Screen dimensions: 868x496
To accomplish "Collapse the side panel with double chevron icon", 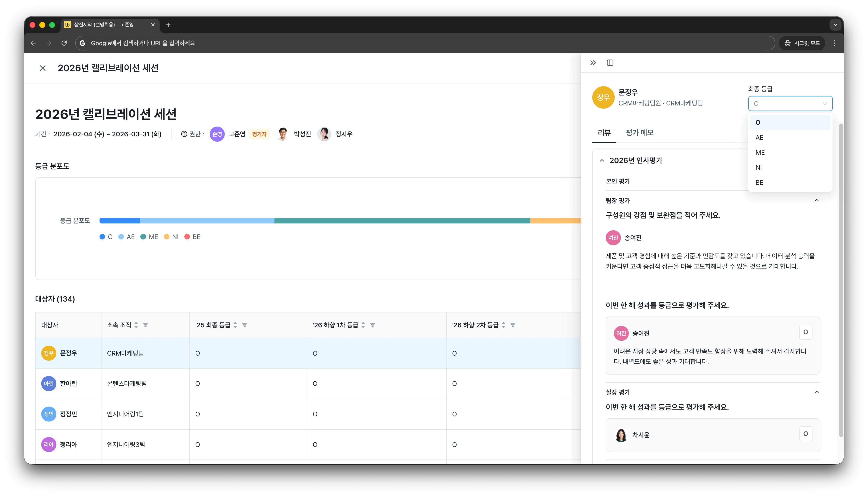I will click(593, 63).
